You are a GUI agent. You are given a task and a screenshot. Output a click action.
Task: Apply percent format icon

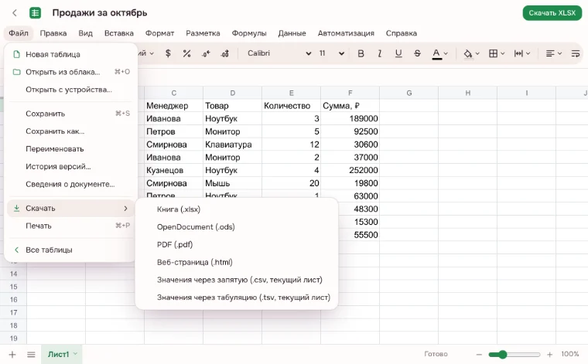[186, 53]
